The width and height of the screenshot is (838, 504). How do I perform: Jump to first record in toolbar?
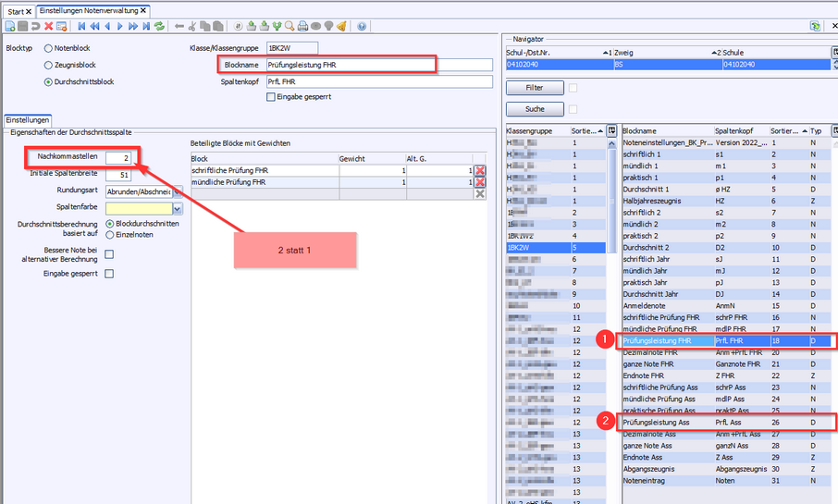(81, 26)
